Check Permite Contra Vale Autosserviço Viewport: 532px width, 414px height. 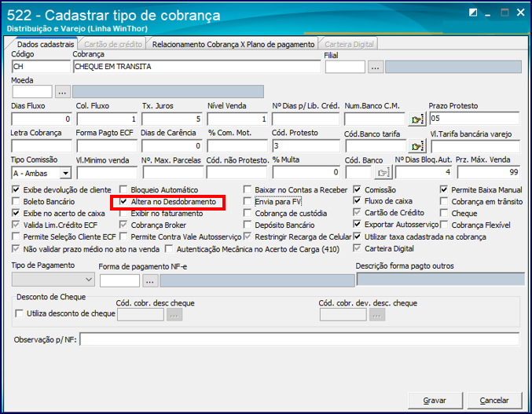pyautogui.click(x=123, y=236)
